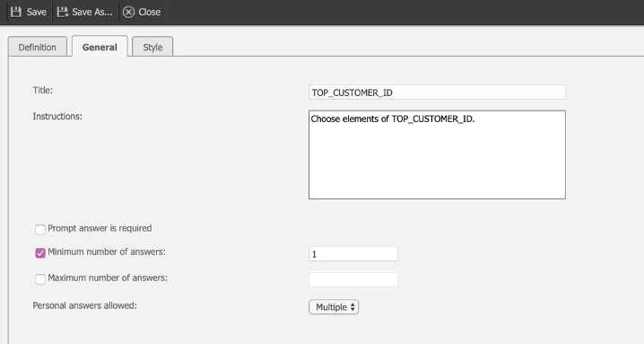Open the Style tab
Image resolution: width=644 pixels, height=344 pixels.
coord(152,47)
